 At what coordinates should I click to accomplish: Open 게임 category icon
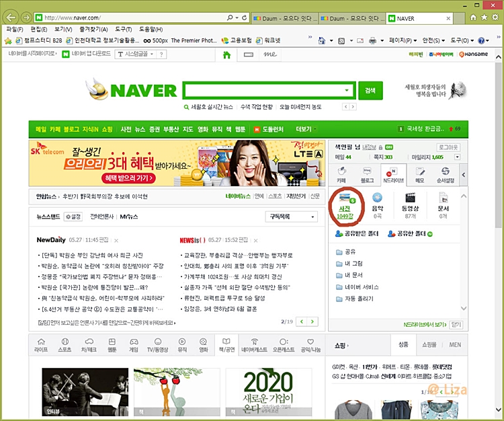pyautogui.click(x=134, y=346)
